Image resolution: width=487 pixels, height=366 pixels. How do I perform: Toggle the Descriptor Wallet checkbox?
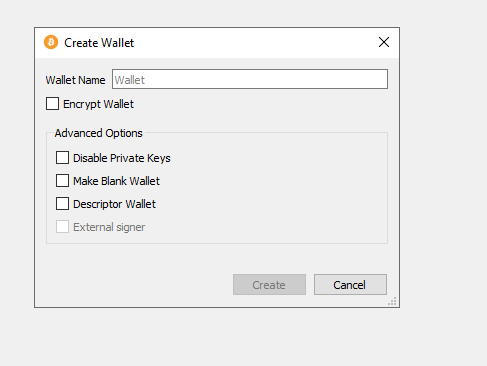tap(62, 203)
